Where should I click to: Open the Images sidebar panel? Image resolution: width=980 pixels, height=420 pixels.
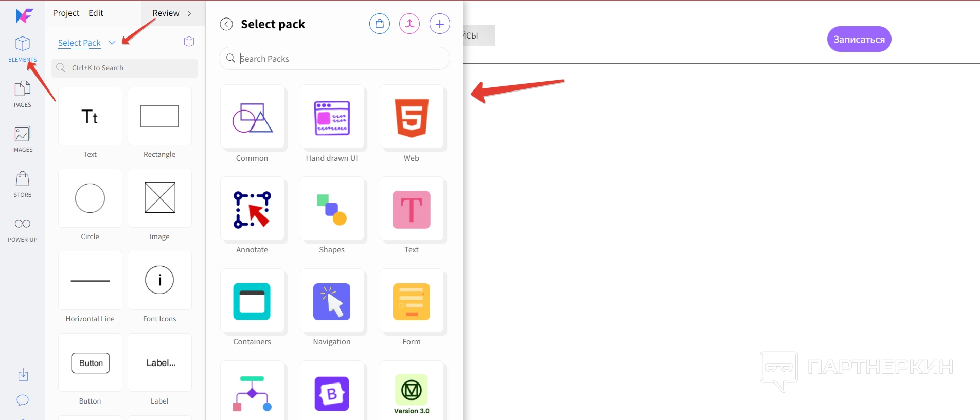point(23,139)
